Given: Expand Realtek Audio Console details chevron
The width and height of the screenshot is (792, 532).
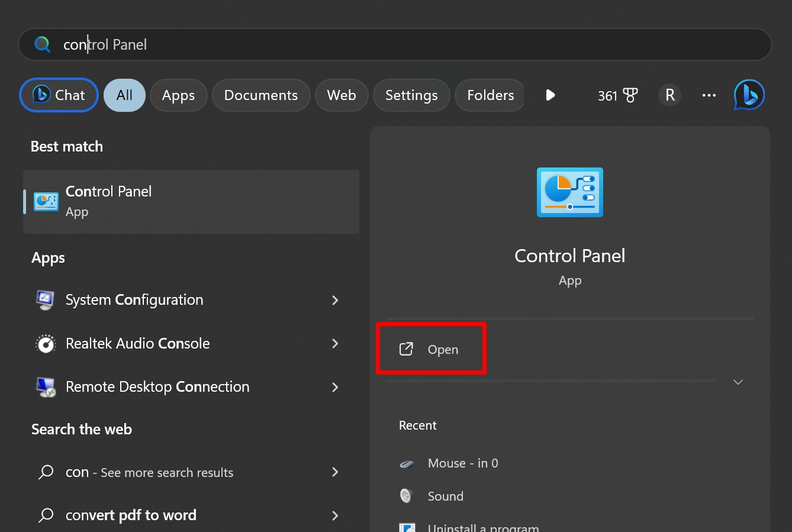Looking at the screenshot, I should click(335, 343).
